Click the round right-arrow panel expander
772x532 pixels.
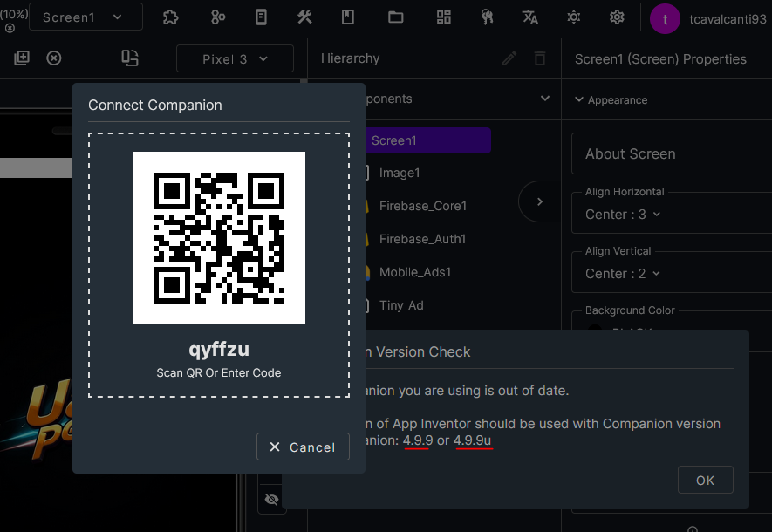[540, 201]
